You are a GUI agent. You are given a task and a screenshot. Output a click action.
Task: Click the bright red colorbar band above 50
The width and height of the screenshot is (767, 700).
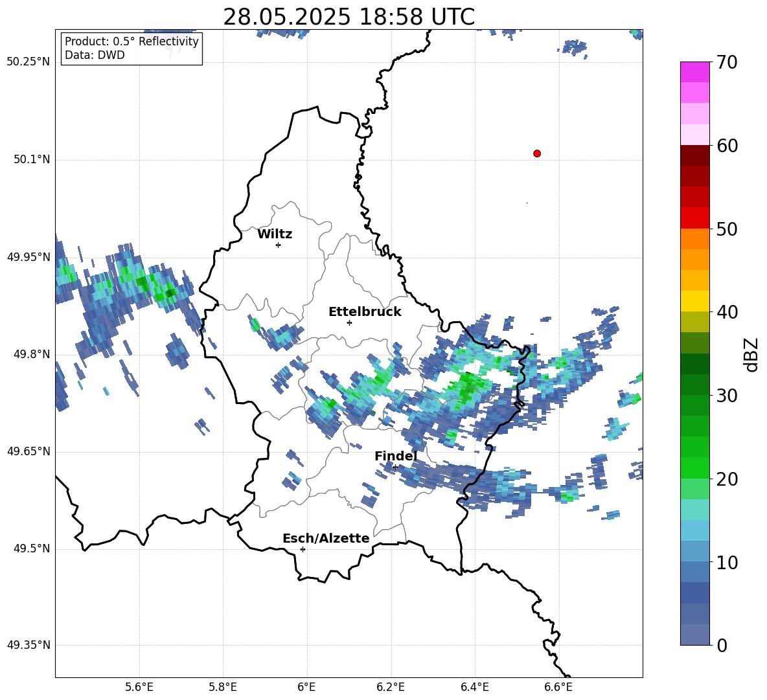pos(694,218)
